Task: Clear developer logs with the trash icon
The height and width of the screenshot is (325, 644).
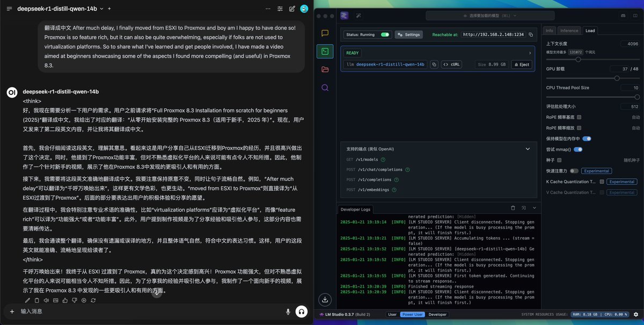Action: [x=513, y=208]
